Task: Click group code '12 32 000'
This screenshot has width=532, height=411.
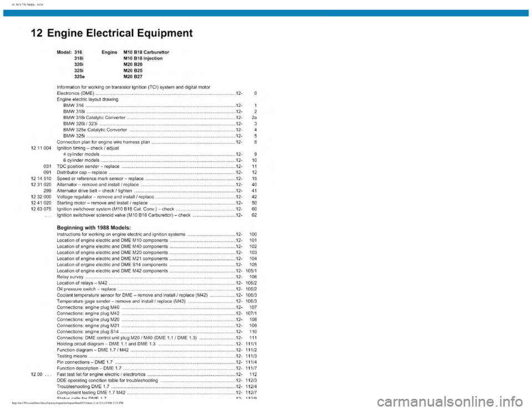Action: point(41,197)
